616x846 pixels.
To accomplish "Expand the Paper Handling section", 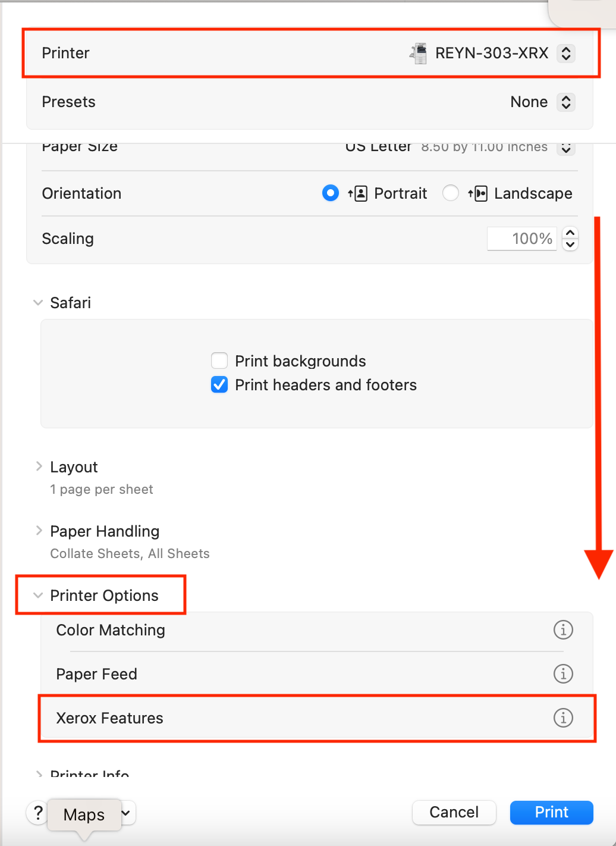I will (39, 531).
